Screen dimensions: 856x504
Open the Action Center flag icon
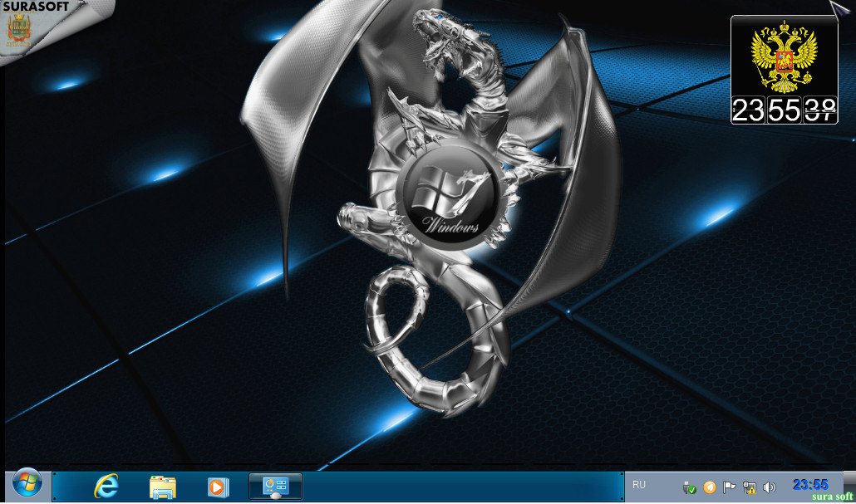click(729, 487)
